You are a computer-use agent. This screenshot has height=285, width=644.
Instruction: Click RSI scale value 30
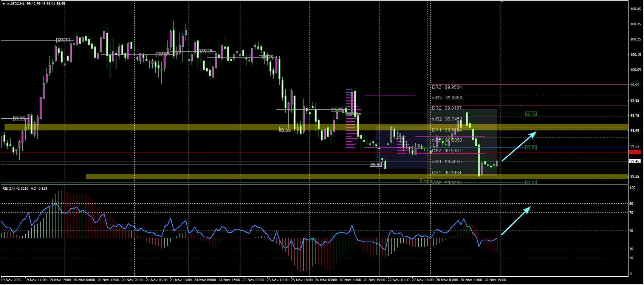tap(631, 249)
